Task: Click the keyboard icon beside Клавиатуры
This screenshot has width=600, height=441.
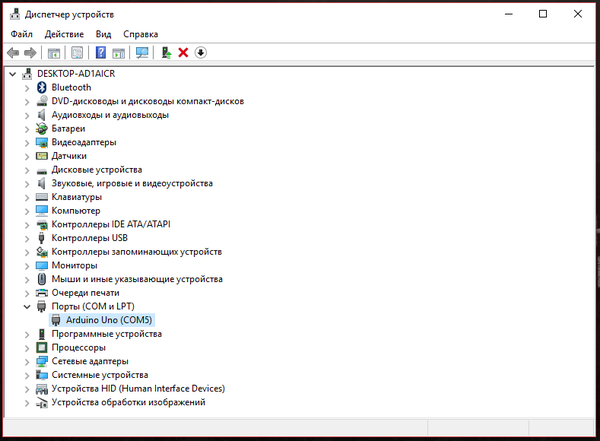Action: [42, 197]
